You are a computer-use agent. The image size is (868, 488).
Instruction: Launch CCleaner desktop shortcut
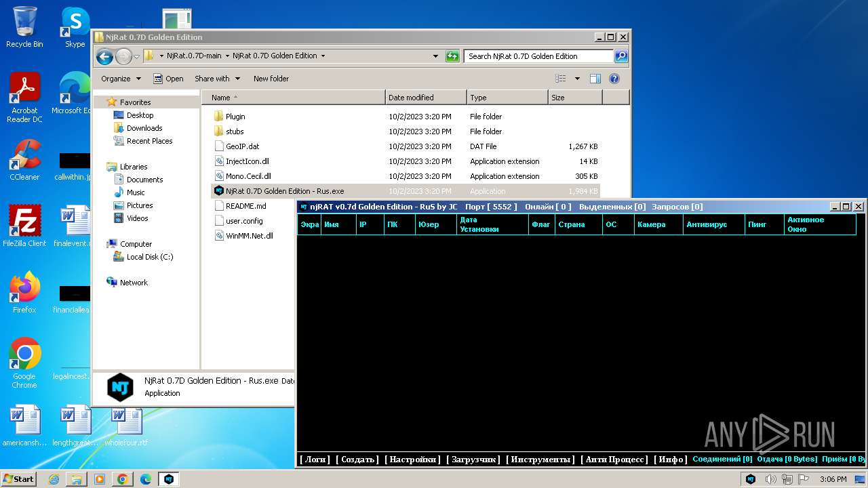(24, 160)
